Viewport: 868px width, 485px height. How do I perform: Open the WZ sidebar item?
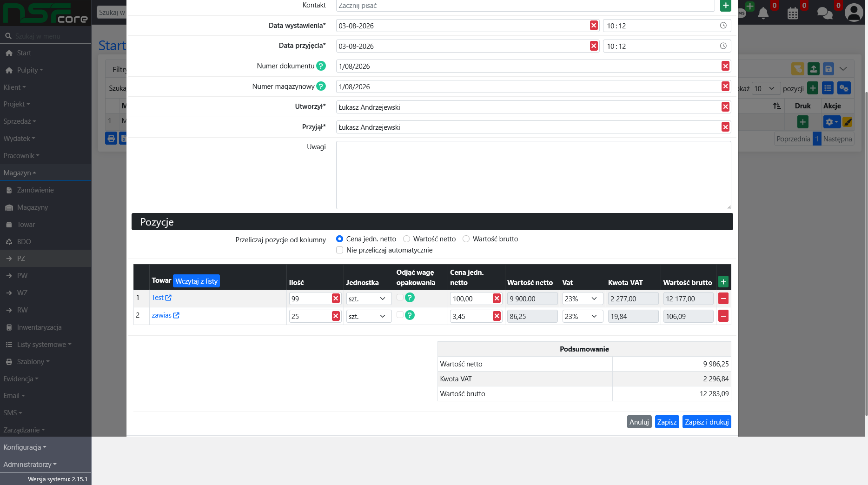(x=46, y=293)
